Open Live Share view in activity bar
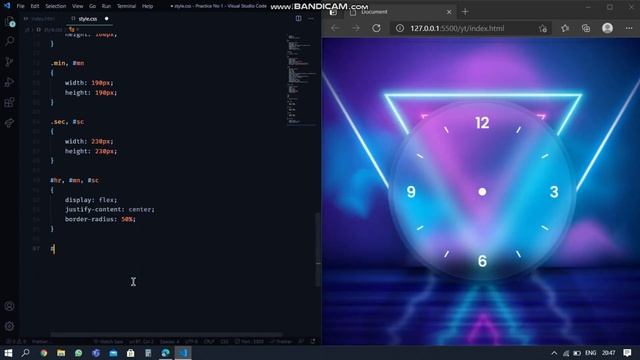Image resolution: width=640 pixels, height=360 pixels. [x=9, y=122]
